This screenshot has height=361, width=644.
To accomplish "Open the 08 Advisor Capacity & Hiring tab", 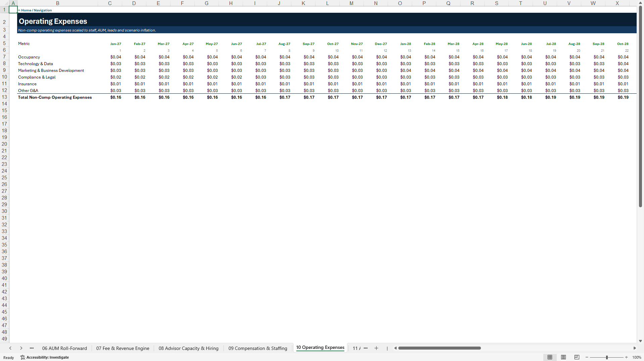I will pos(189,348).
